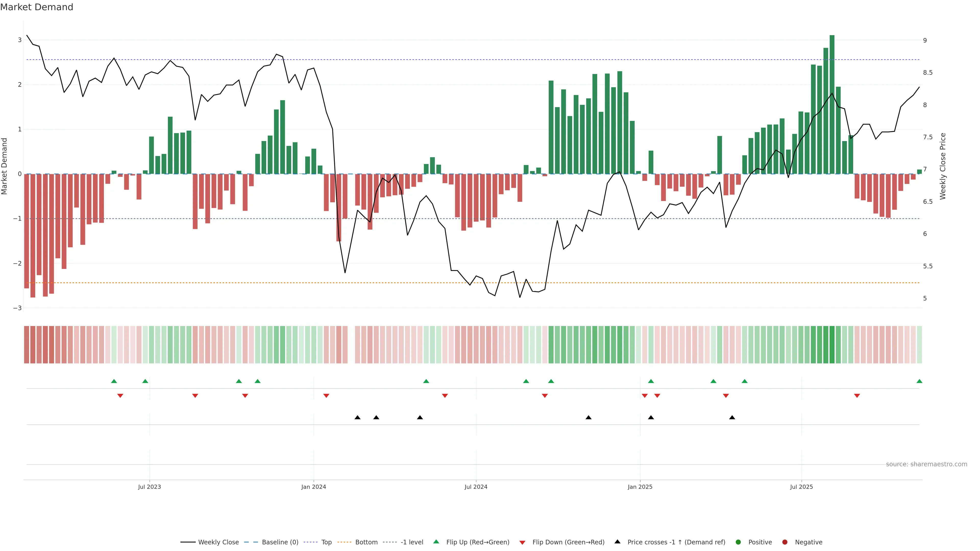Hide the Top dotted line series
This screenshot has height=551, width=980.
coord(326,542)
